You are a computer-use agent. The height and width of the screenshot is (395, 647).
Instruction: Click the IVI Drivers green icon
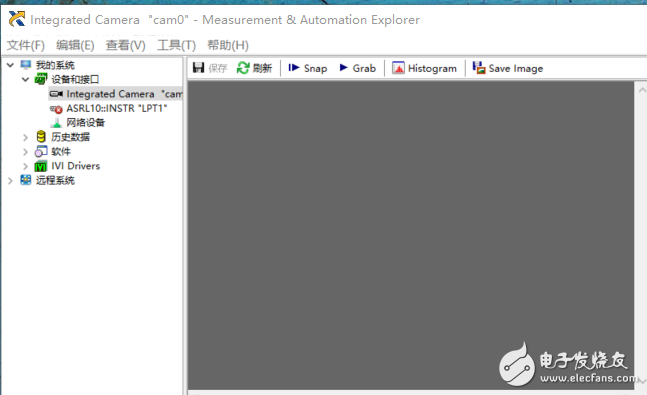click(x=40, y=166)
